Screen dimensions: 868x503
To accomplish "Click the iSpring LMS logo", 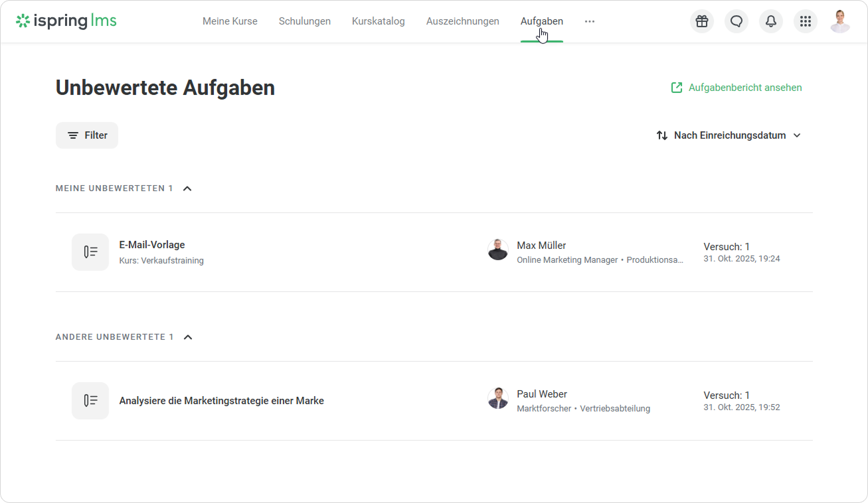I will tap(66, 21).
